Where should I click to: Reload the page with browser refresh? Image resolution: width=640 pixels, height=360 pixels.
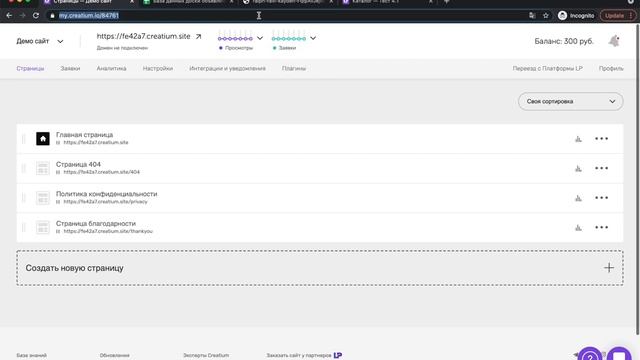(36, 16)
